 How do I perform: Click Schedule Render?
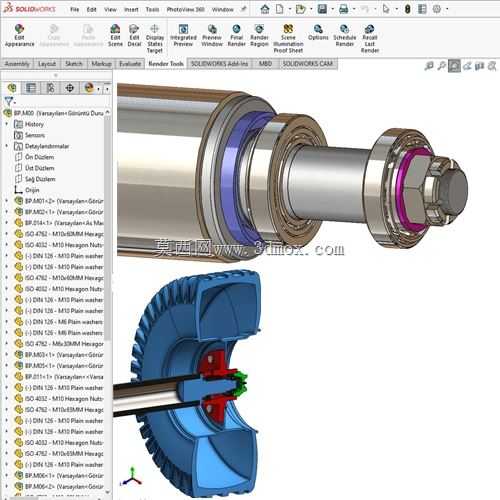[x=345, y=35]
